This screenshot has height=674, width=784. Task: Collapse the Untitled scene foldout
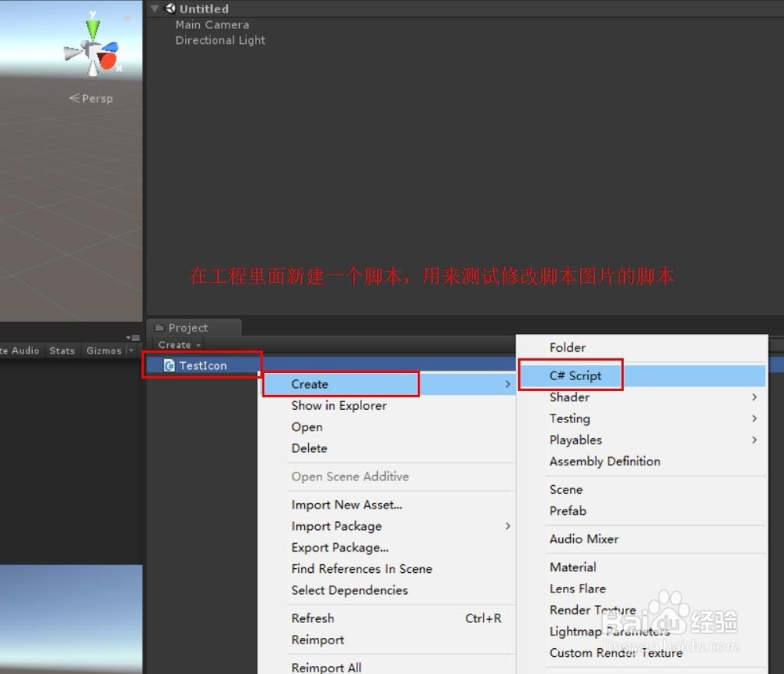point(154,9)
